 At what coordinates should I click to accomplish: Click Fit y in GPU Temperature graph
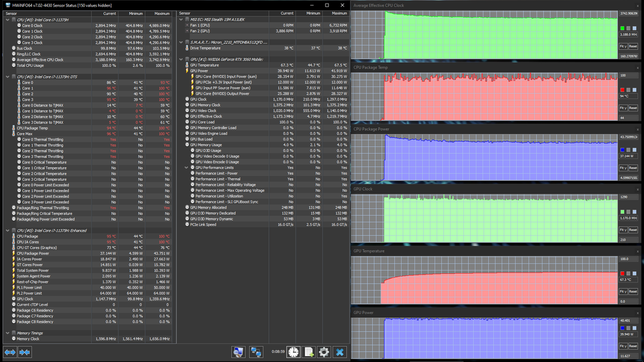(x=623, y=291)
